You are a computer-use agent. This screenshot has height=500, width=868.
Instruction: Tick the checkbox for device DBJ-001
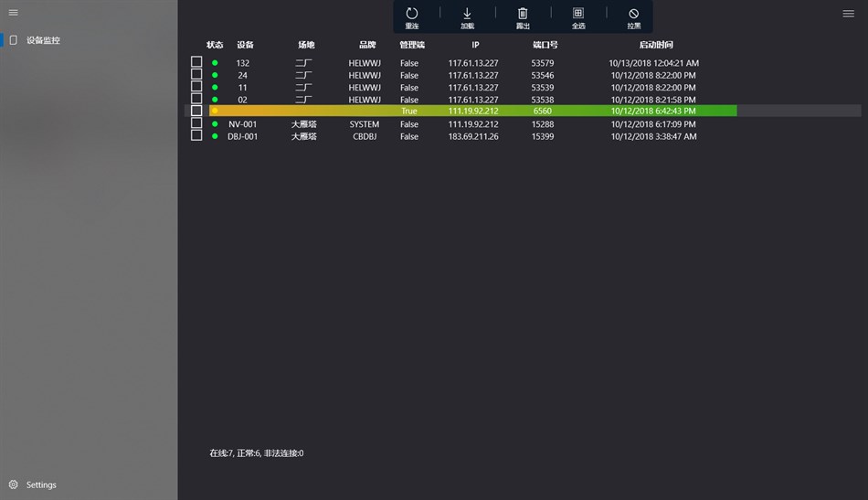point(196,134)
